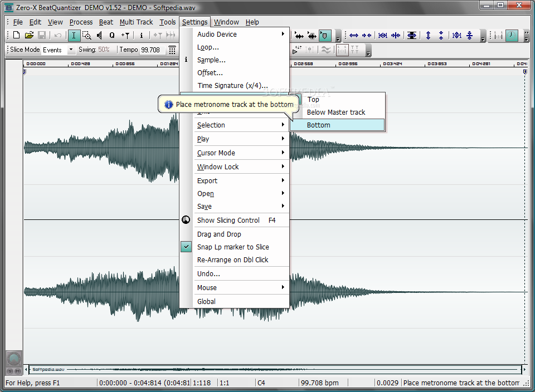Click the Save floppy disk icon
535x392 pixels.
(x=42, y=35)
